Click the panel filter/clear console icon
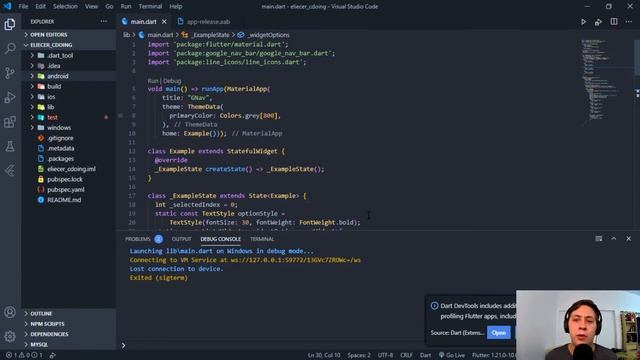Screen dimensions: 640x360 tap(598, 239)
